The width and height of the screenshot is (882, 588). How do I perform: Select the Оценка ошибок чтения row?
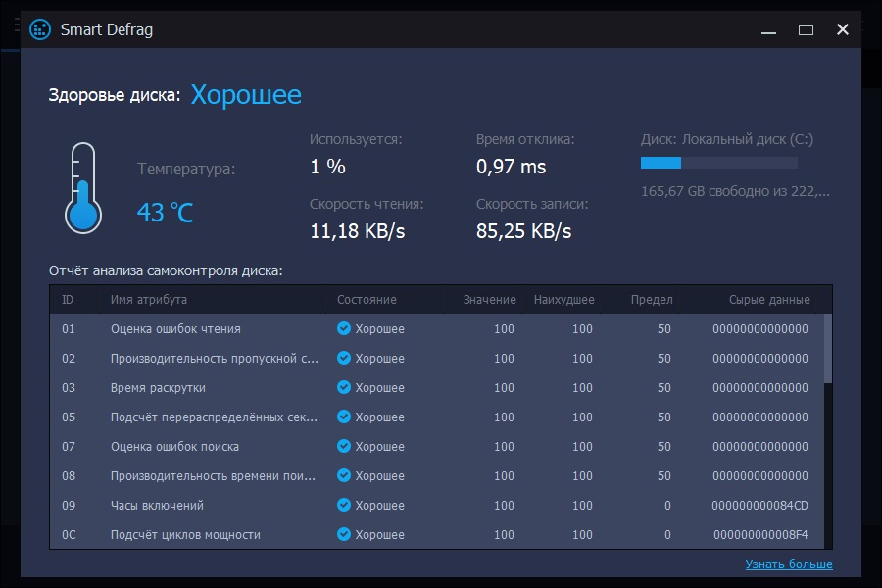click(x=175, y=329)
